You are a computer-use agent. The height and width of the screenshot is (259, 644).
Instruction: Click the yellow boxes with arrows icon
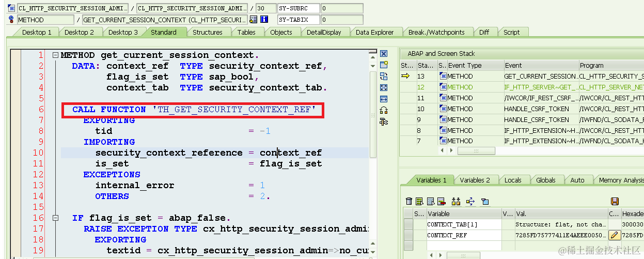pos(456,201)
